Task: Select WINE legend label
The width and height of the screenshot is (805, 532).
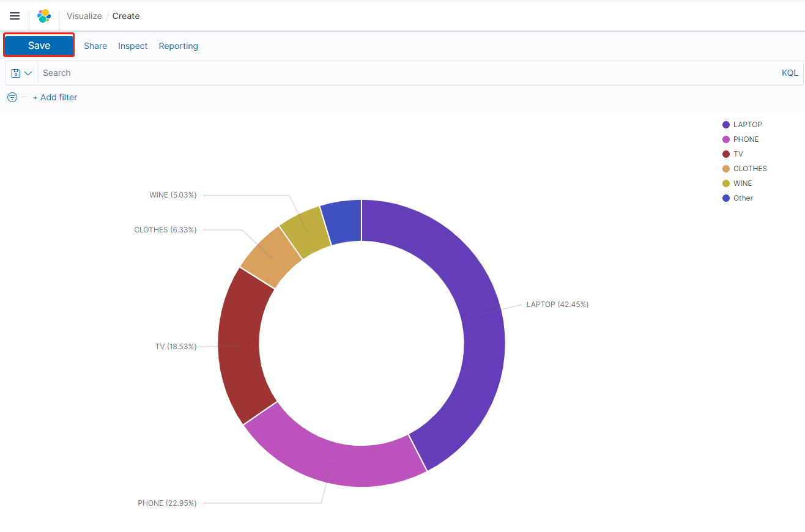Action: tap(743, 183)
